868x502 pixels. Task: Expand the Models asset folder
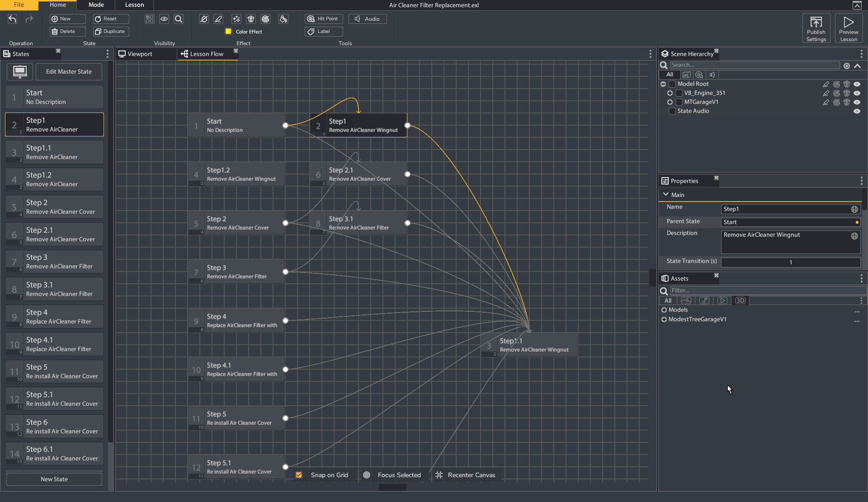pyautogui.click(x=664, y=310)
